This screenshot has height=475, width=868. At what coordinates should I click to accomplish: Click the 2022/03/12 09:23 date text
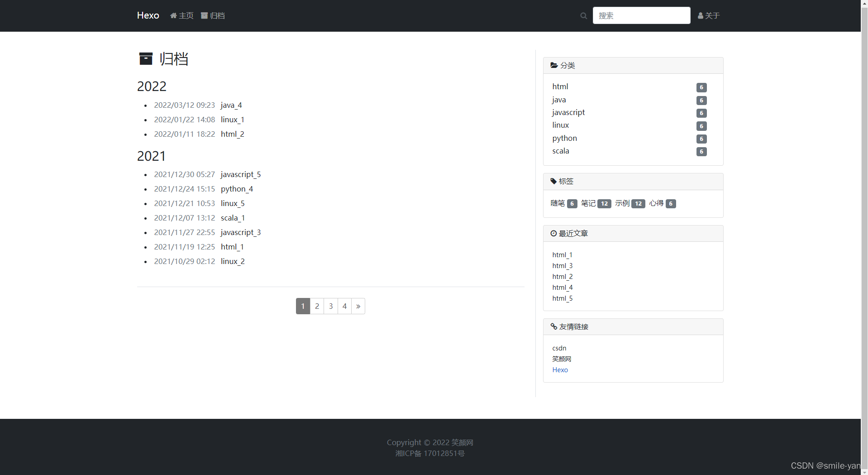[x=185, y=105]
